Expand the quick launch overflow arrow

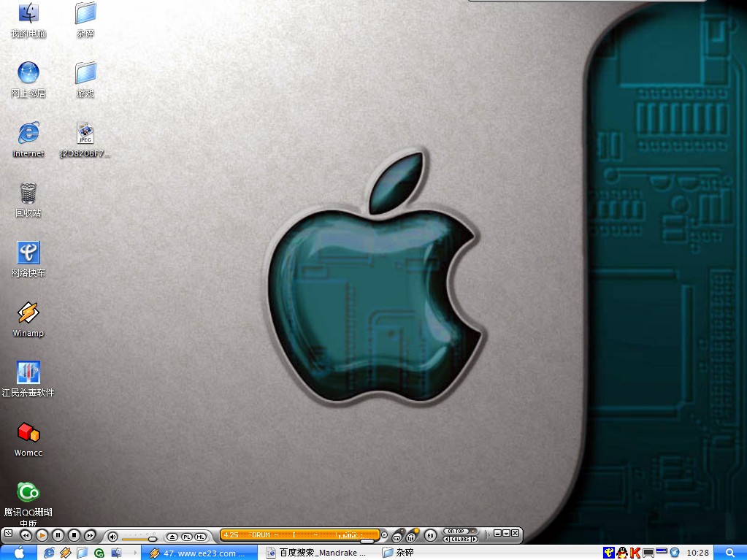click(x=135, y=553)
